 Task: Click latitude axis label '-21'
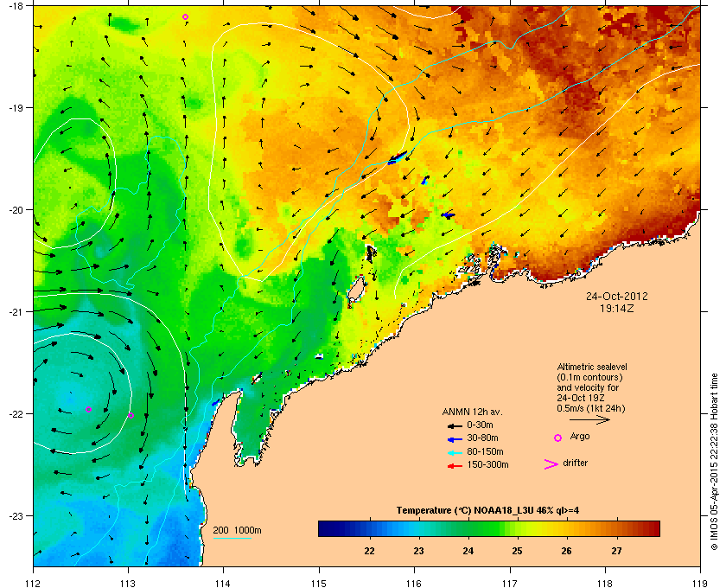[x=16, y=312]
